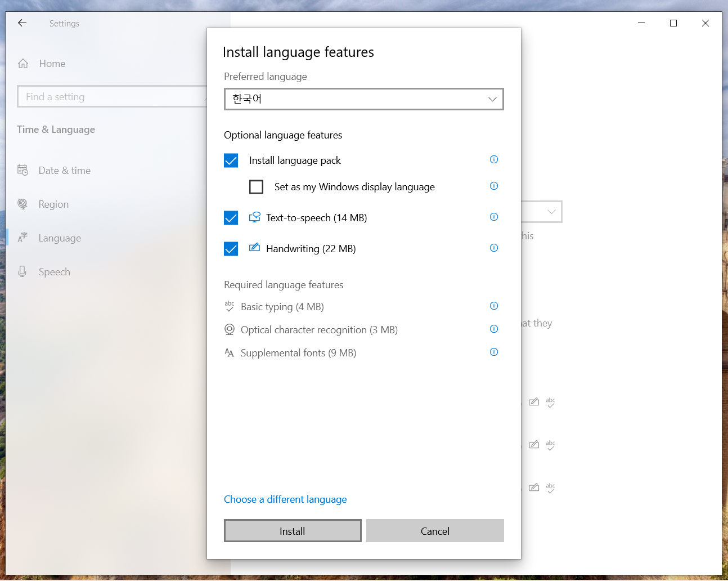Click info icon next to Install language pack

[x=494, y=159]
